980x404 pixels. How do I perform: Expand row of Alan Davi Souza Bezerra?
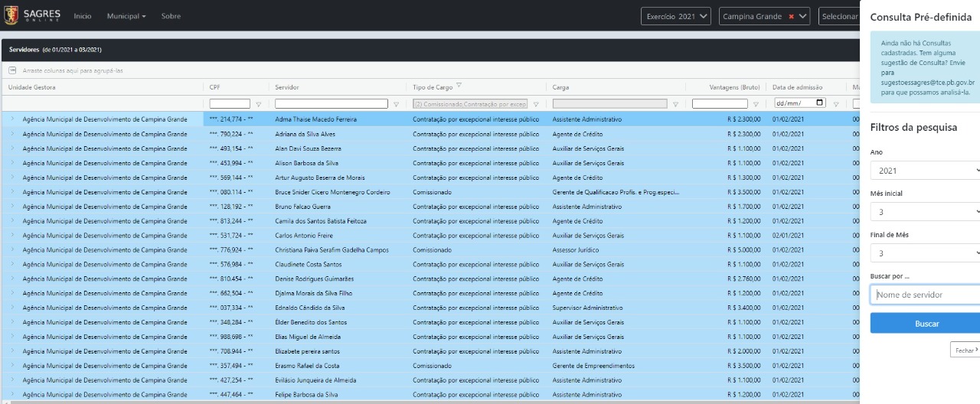12,148
